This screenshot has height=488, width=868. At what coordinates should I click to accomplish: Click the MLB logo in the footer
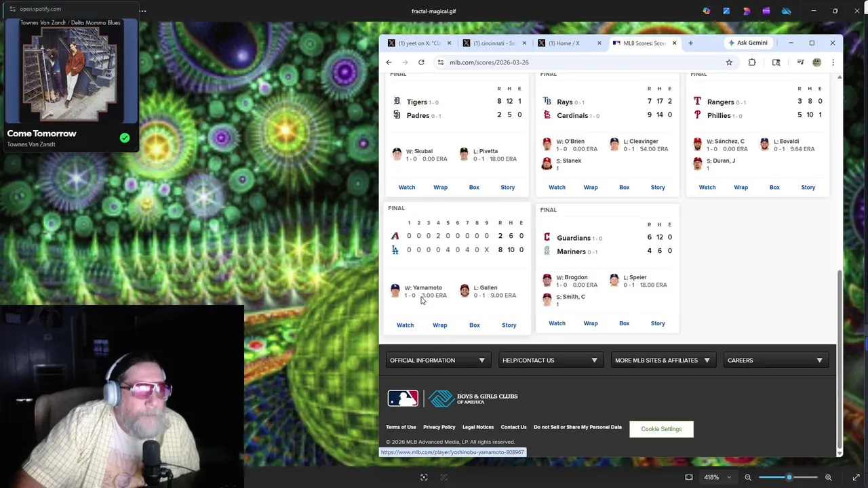[403, 399]
